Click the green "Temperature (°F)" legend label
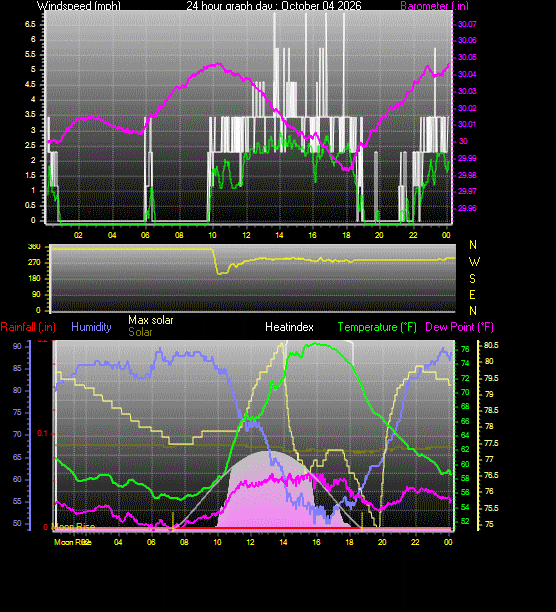Screen dimensions: 556x612 tap(377, 327)
